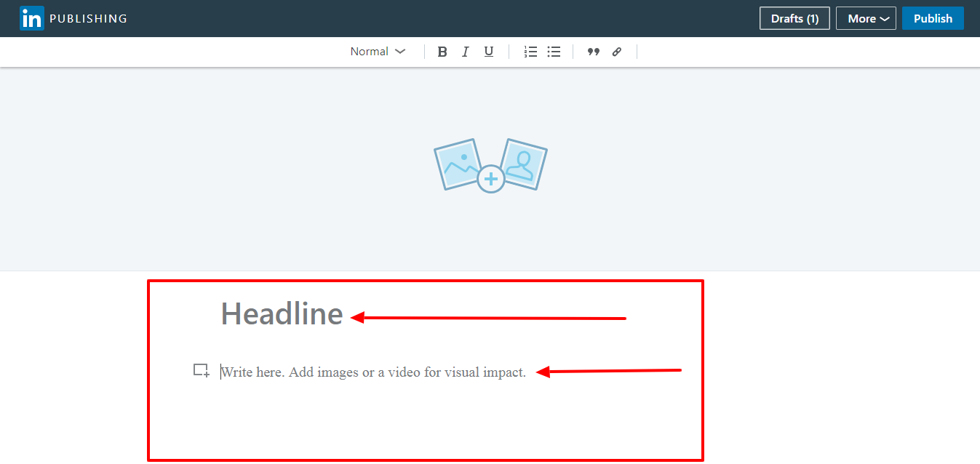Insert a numbered list

tap(531, 52)
